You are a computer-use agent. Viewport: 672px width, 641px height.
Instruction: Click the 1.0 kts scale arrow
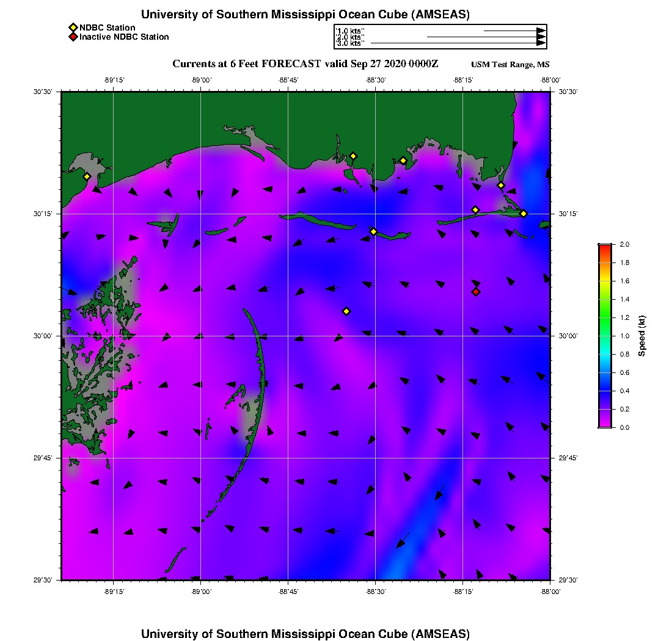[x=514, y=31]
